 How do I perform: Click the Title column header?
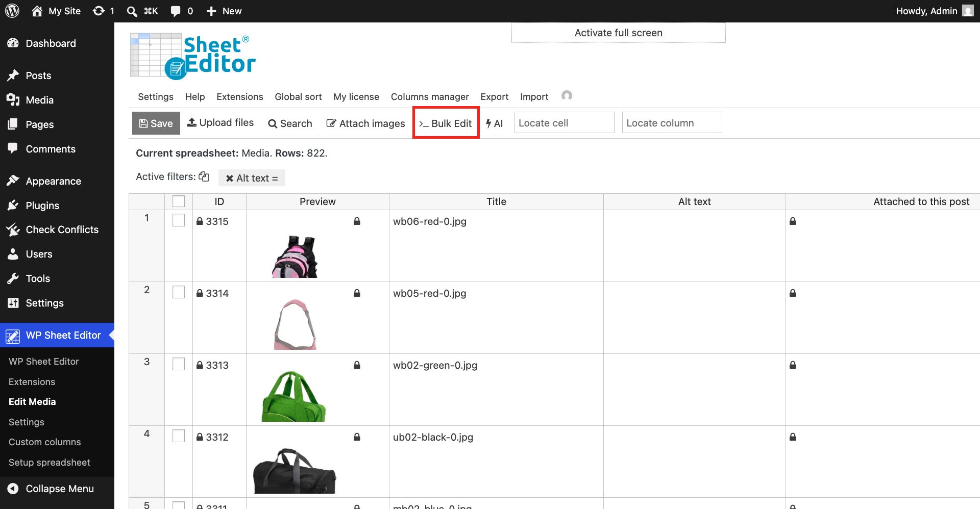pyautogui.click(x=496, y=201)
